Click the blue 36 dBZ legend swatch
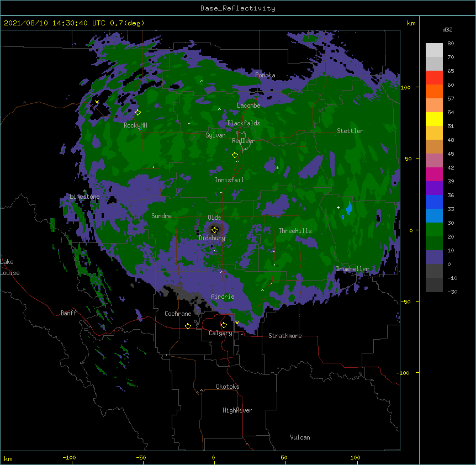476x465 pixels. [434, 202]
